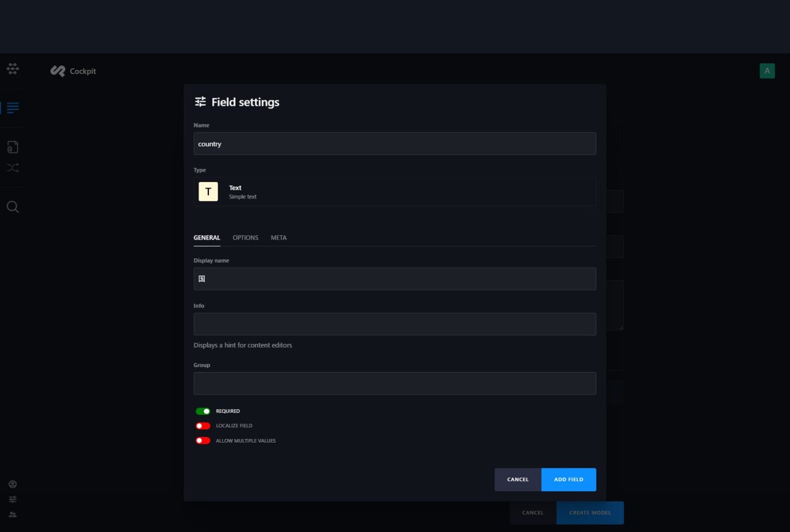Turn on ALLOW MULTIPLE VALUES
Viewport: 790px width, 532px height.
[203, 441]
